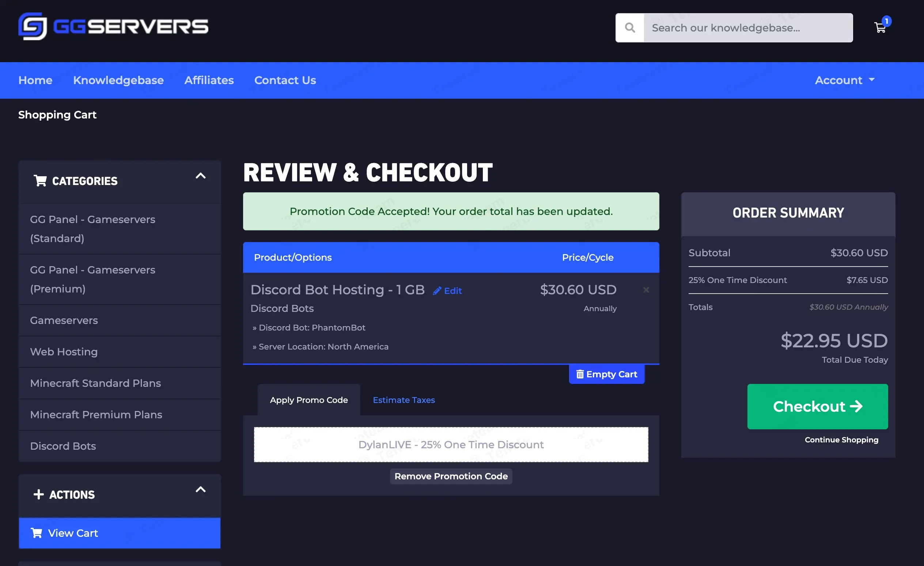Open the Account dropdown menu

[x=844, y=80]
